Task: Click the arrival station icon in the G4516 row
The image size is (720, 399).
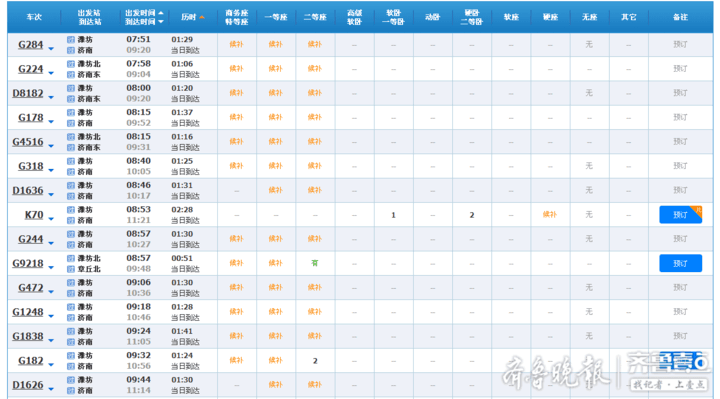Action: [71, 147]
